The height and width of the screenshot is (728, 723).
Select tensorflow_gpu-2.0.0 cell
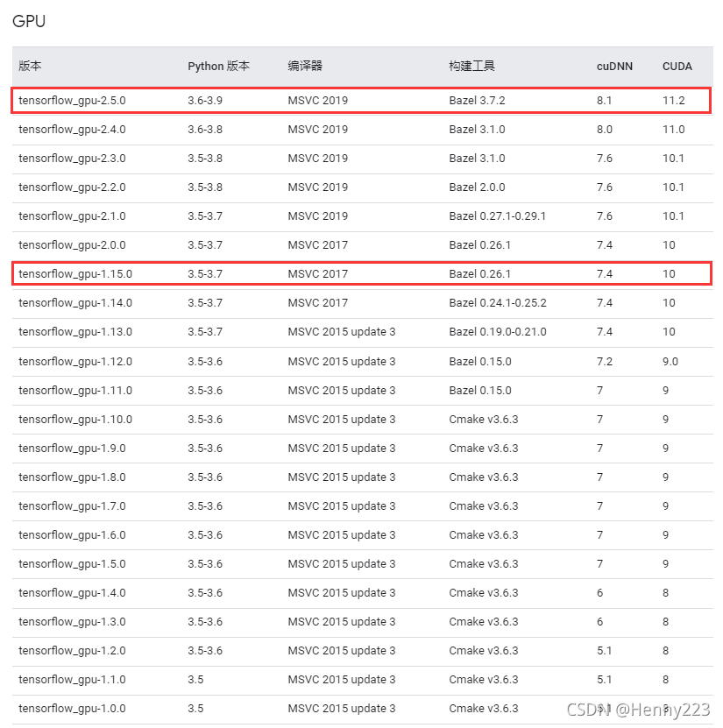pyautogui.click(x=72, y=245)
